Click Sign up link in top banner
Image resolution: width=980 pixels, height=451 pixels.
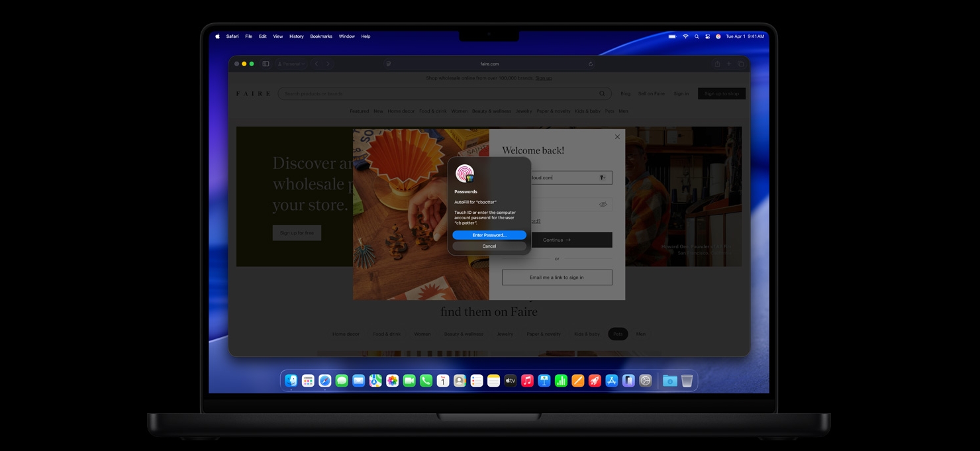[x=544, y=78]
